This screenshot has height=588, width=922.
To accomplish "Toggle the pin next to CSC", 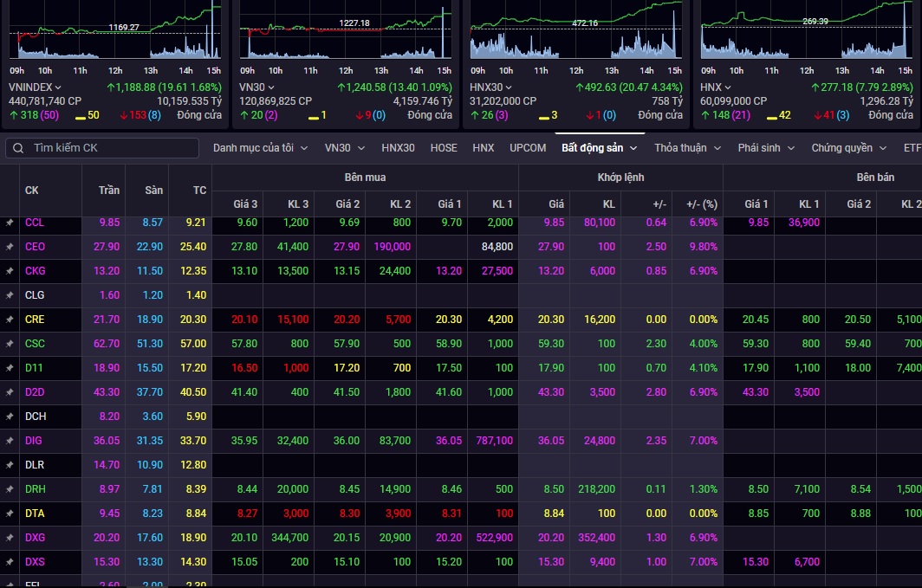I will [10, 344].
